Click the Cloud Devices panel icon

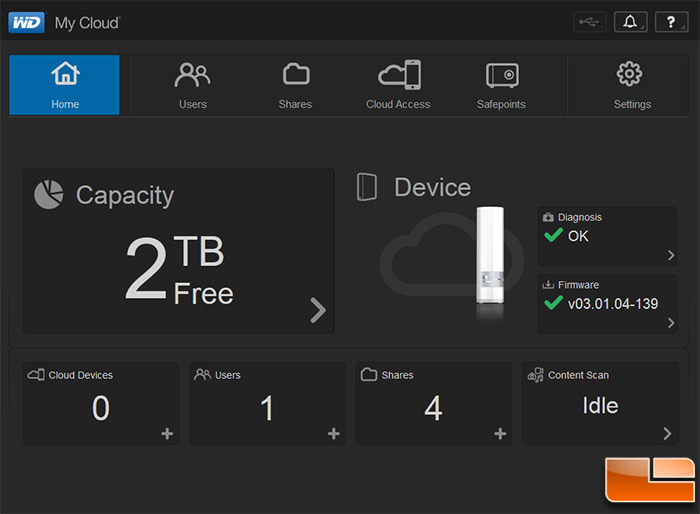point(36,374)
